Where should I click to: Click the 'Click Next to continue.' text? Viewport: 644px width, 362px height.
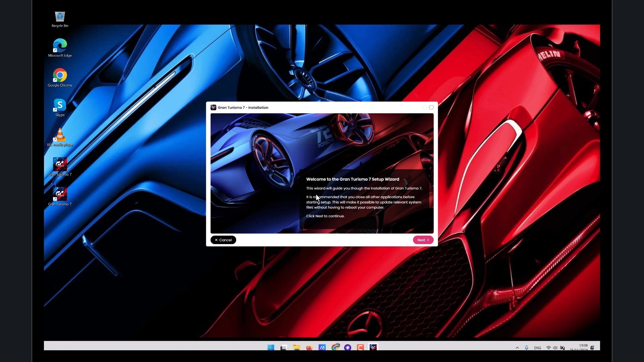coord(325,216)
